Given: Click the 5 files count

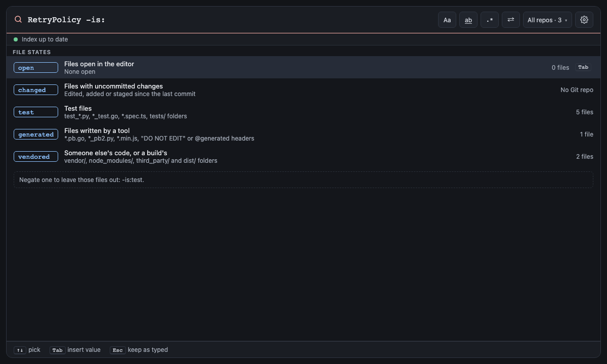Looking at the screenshot, I should [x=584, y=112].
